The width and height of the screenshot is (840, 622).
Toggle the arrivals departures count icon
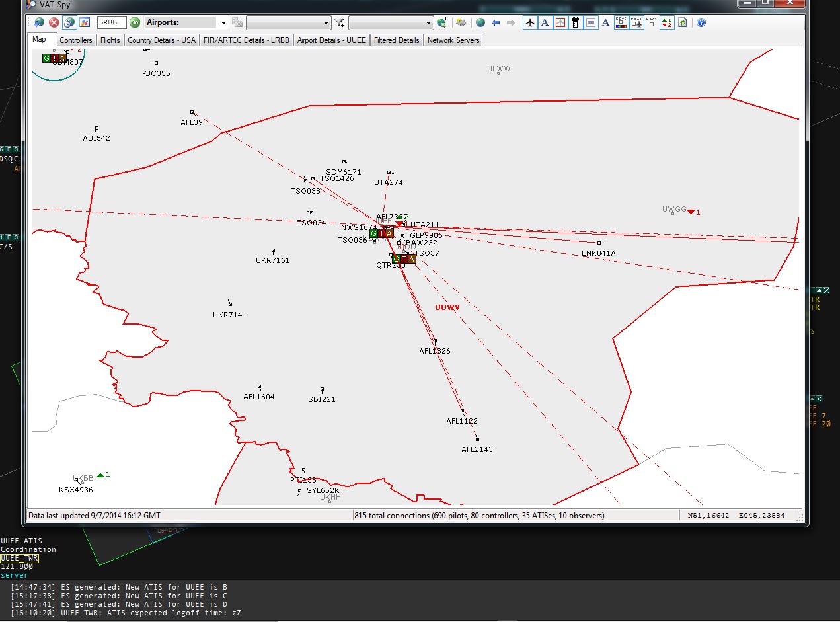[667, 22]
